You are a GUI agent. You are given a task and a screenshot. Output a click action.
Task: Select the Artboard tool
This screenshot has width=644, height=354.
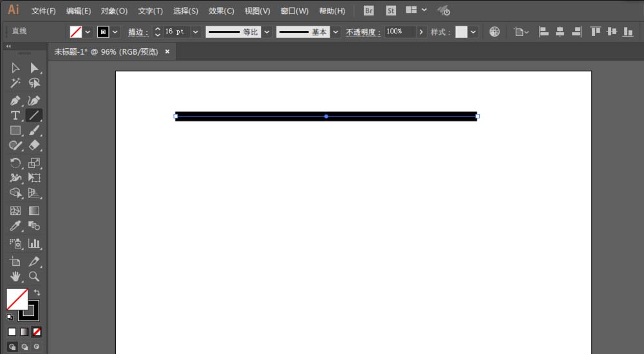point(15,261)
